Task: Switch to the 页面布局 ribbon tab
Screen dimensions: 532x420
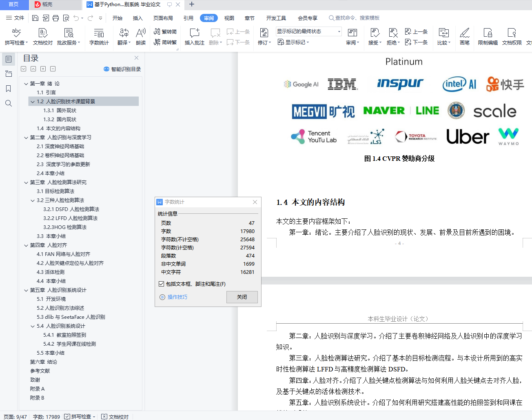Action: [x=163, y=18]
